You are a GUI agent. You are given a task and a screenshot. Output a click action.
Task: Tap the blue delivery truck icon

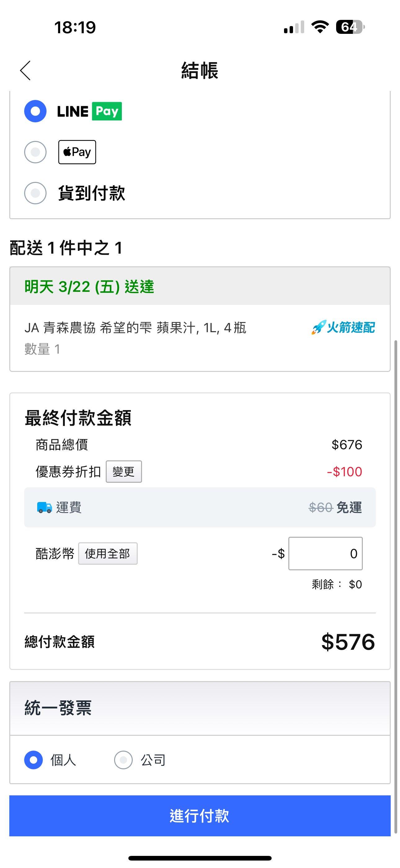(x=44, y=507)
